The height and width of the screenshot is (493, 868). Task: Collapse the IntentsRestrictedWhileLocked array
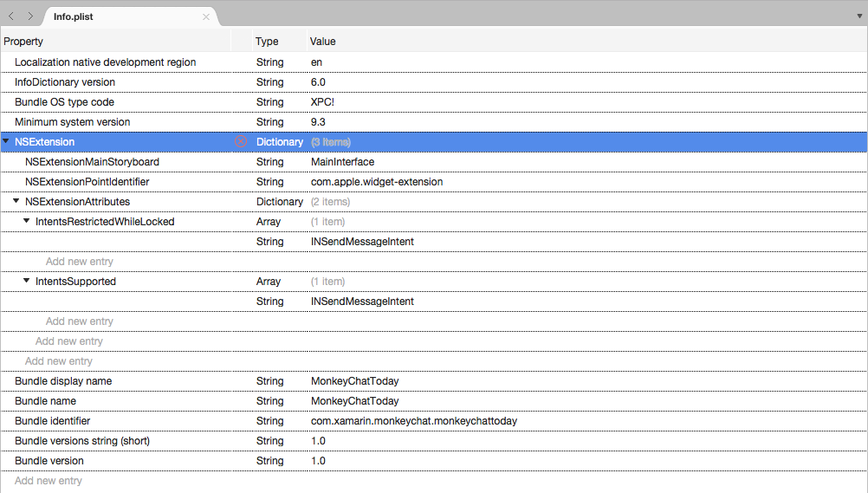pos(26,220)
